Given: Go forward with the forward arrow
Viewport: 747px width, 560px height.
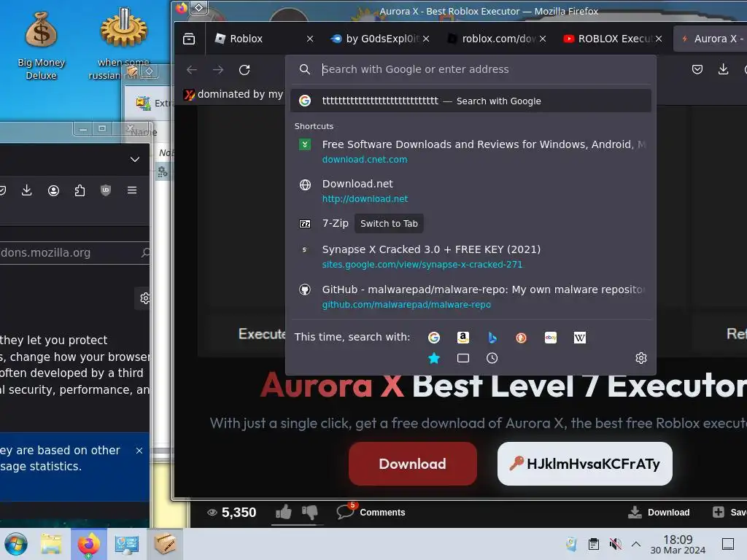Looking at the screenshot, I should (x=218, y=70).
